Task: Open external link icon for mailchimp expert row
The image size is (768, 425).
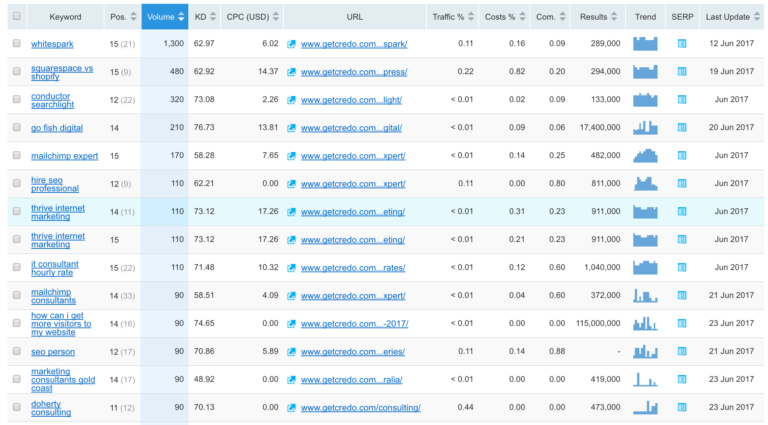Action: tap(291, 156)
